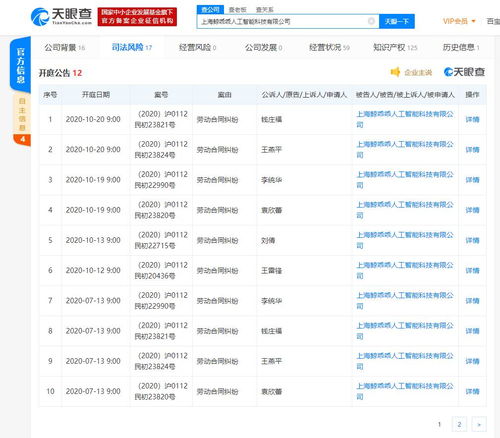Open 详情 for row 3
This screenshot has height=438, width=500.
472,180
